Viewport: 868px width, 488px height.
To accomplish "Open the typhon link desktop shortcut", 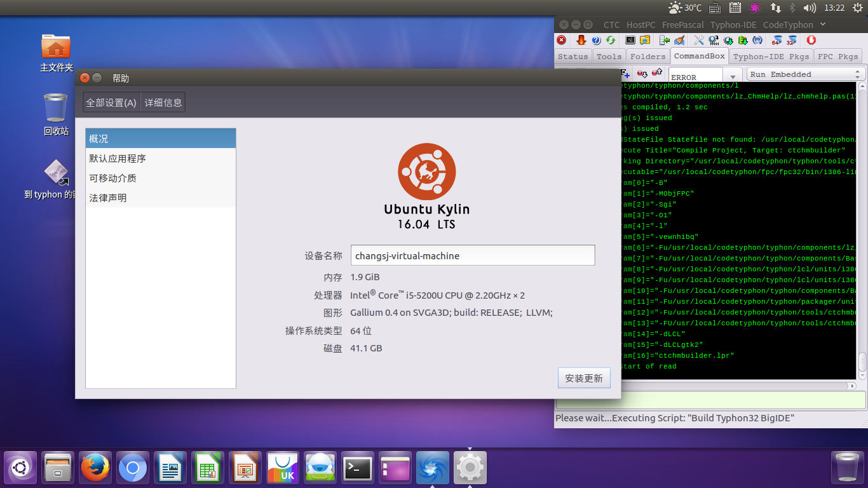I will pyautogui.click(x=56, y=179).
